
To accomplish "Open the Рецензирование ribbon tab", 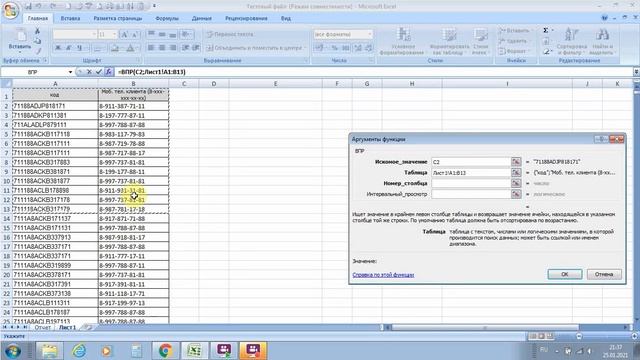I will click(x=246, y=18).
